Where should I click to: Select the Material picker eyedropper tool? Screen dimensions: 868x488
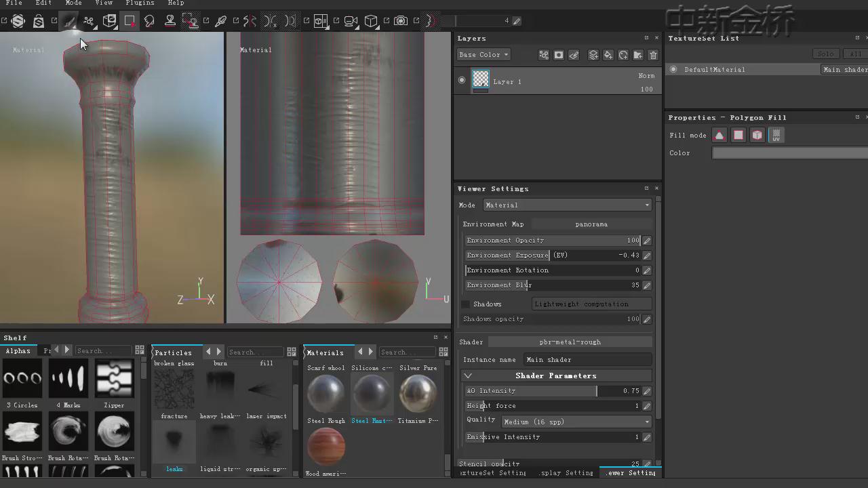point(220,21)
